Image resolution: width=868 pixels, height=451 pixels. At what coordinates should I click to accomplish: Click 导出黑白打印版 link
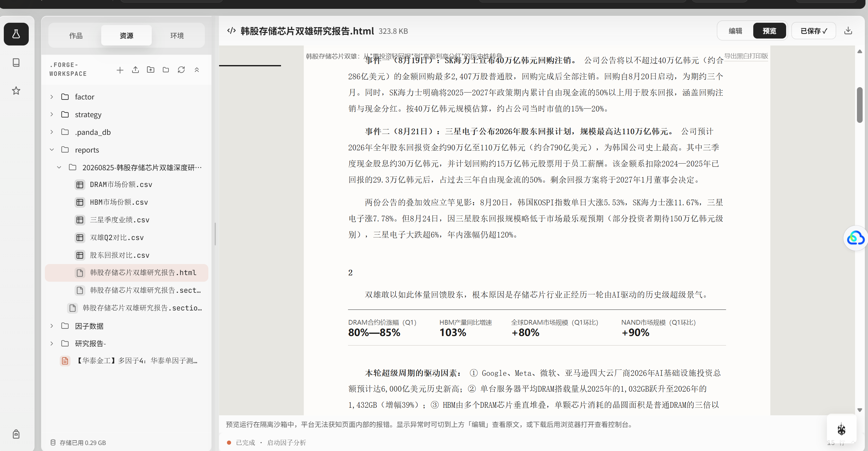point(746,56)
